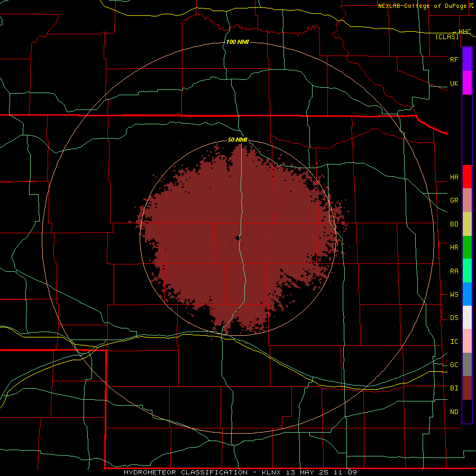
Task: Click the HA red legend swatch
Action: (467, 177)
